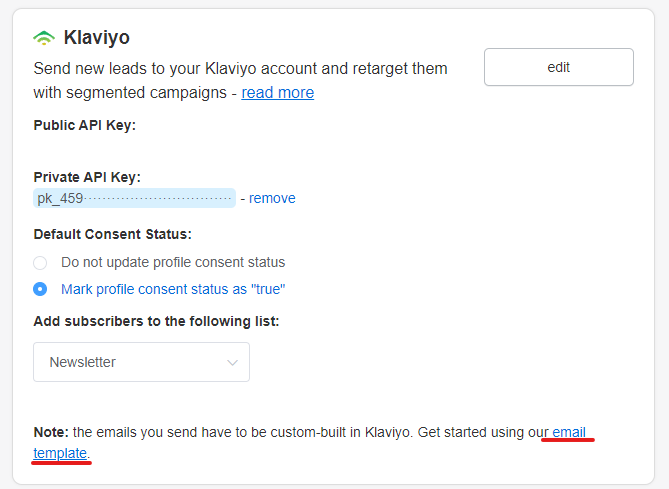The height and width of the screenshot is (489, 669).
Task: Click the Klaviyo heading title
Action: point(97,37)
